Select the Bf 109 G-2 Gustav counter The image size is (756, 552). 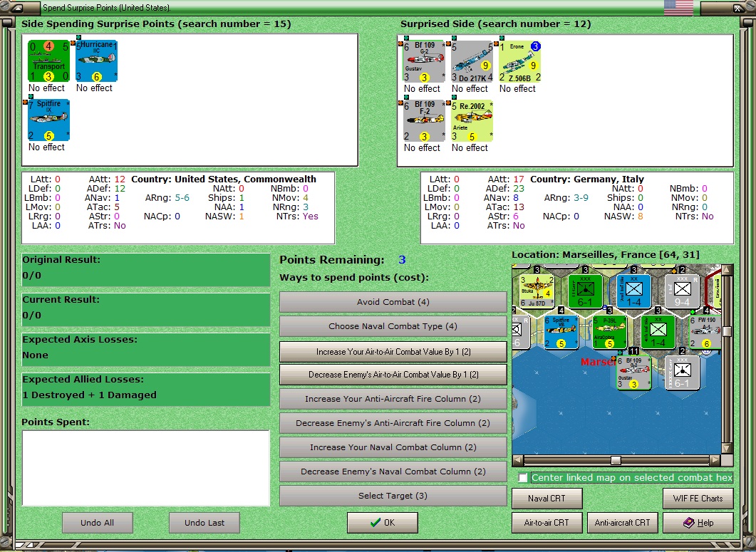coord(424,61)
